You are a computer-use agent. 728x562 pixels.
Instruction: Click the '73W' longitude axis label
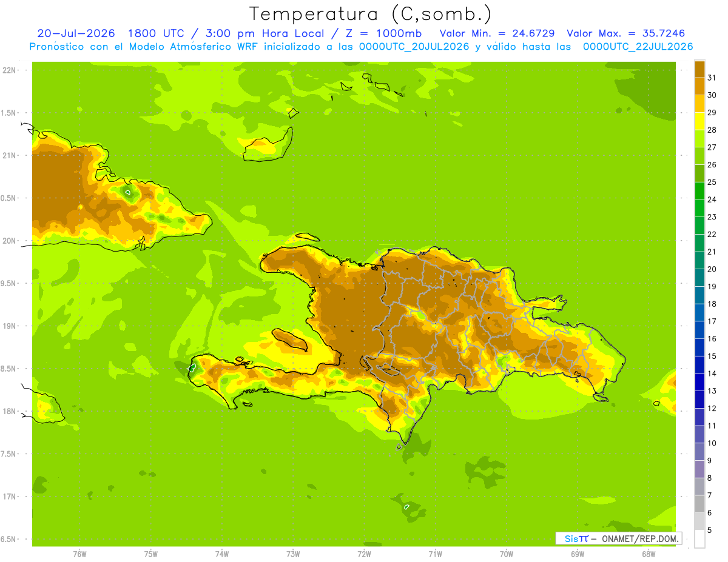tap(293, 554)
